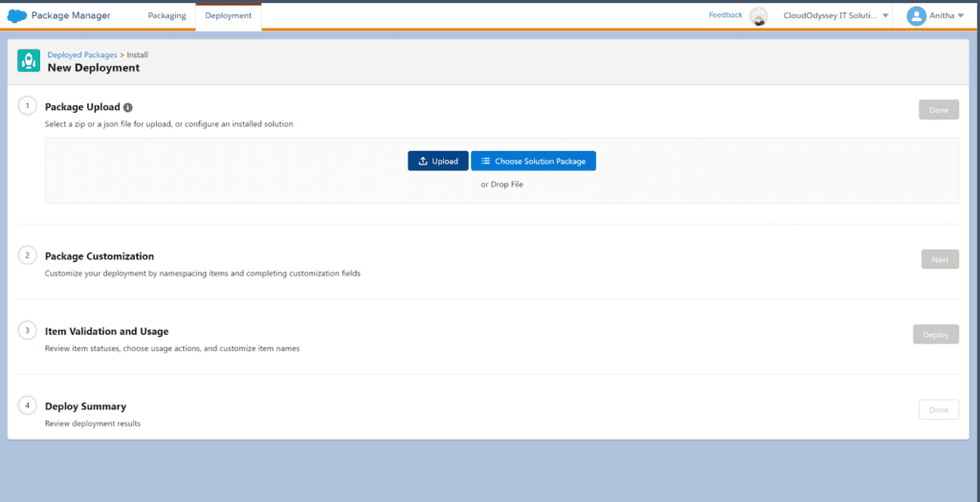980x502 pixels.
Task: Click the Anitha user avatar icon
Action: 916,16
